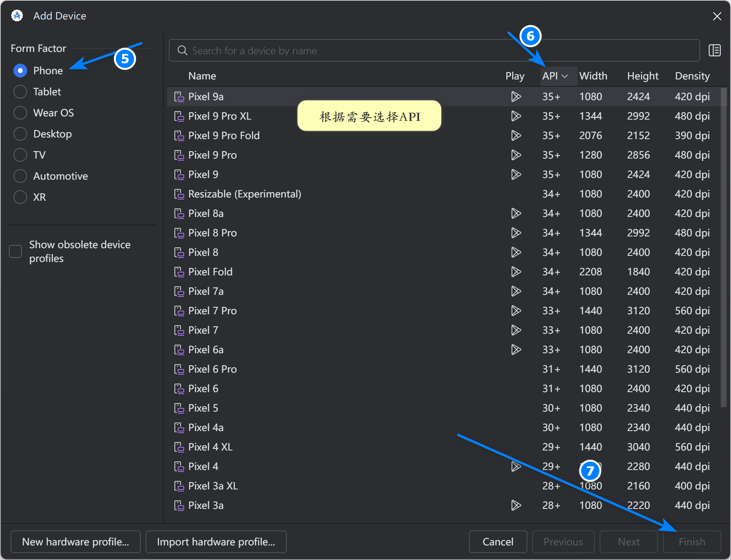Select the Pixel 6 row
Screen dimensions: 731x560
tap(444, 388)
